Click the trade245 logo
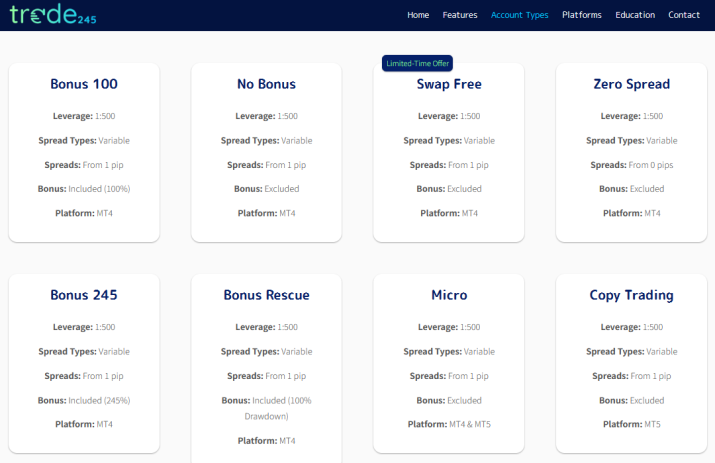Screen dimensions: 715x463 [x=53, y=14]
